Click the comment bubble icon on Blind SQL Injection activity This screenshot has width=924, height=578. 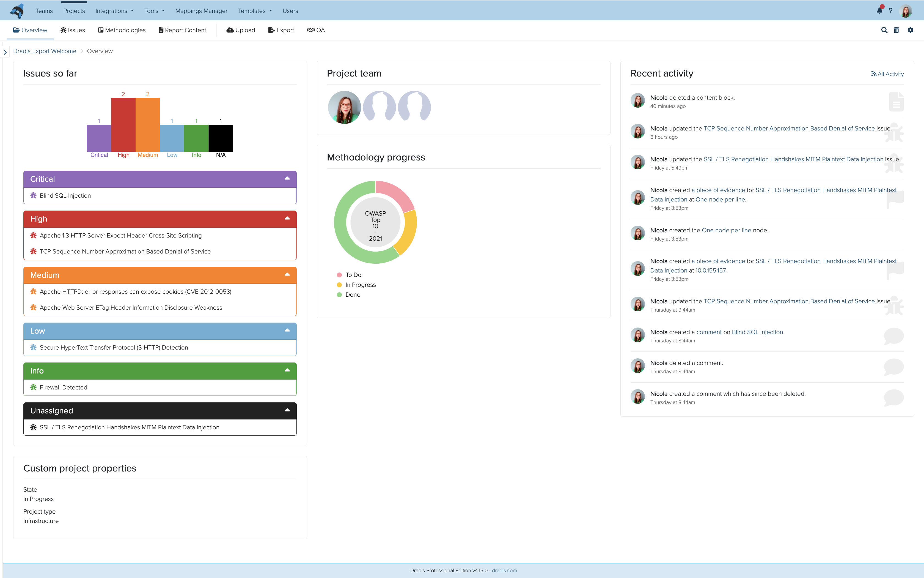(894, 336)
